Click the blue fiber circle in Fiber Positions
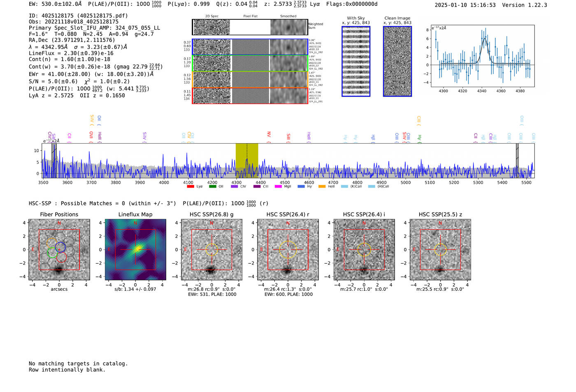This screenshot has width=576, height=392. point(60,248)
